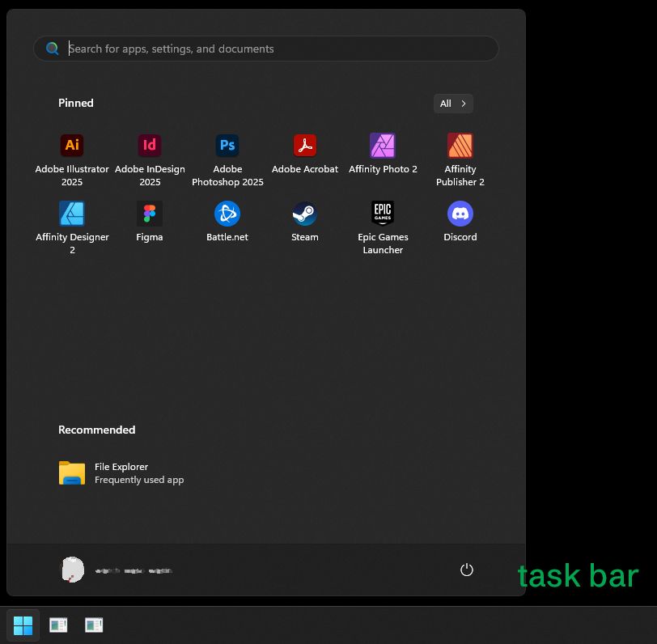Image resolution: width=657 pixels, height=644 pixels.
Task: Launch Steam
Action: click(x=304, y=222)
